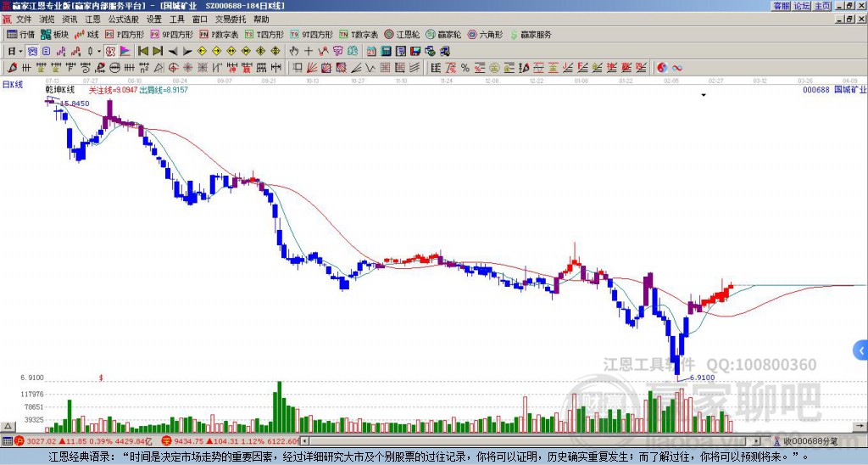Toggle the 乾 indicator toolbar button

pos(110,52)
